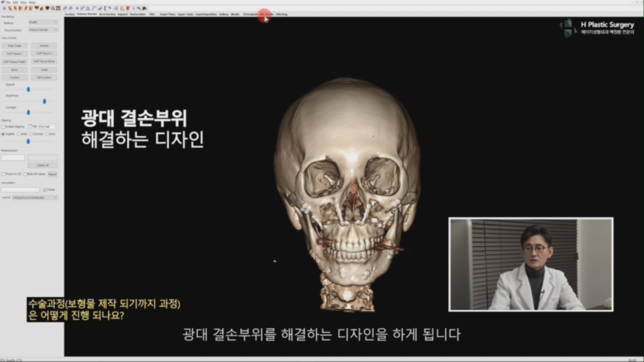
Task: Open the File menu
Action: coord(8,2)
